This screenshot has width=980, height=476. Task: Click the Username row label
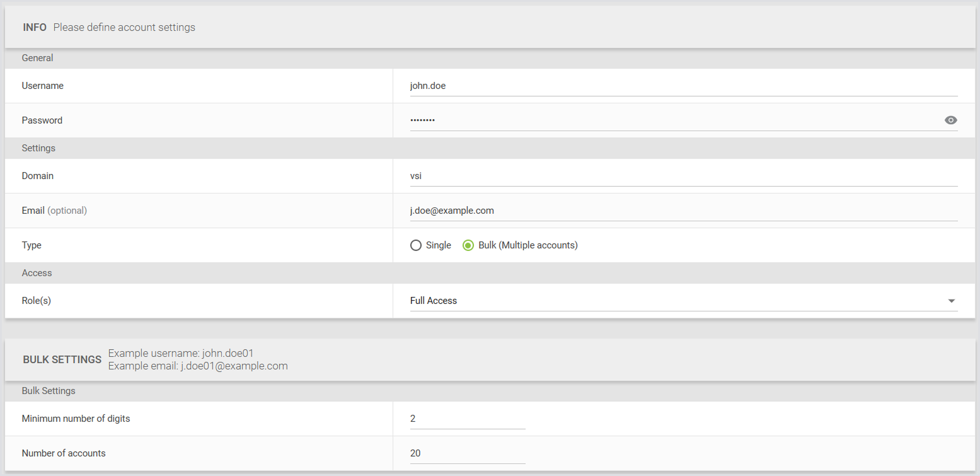coord(43,86)
